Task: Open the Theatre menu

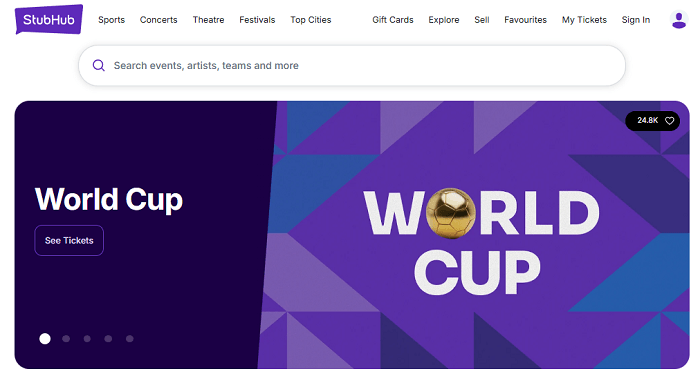Action: coord(208,20)
